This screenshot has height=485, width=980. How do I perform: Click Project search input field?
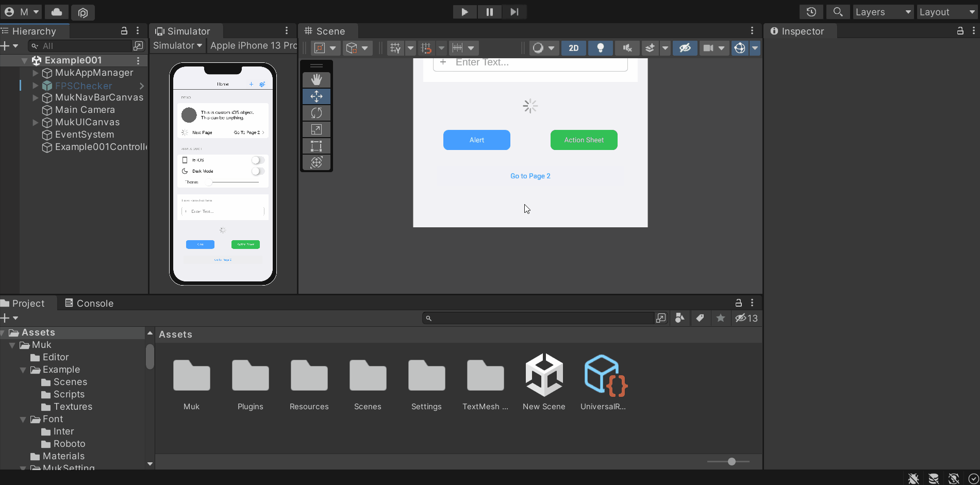click(539, 318)
